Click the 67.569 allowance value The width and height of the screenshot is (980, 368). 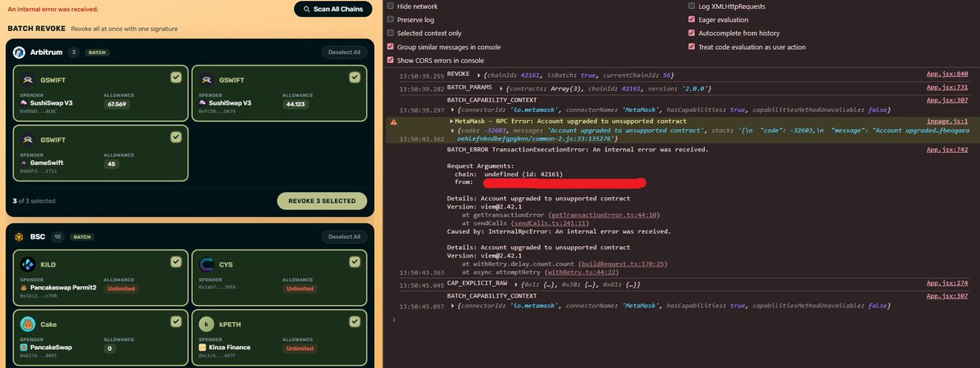[116, 105]
